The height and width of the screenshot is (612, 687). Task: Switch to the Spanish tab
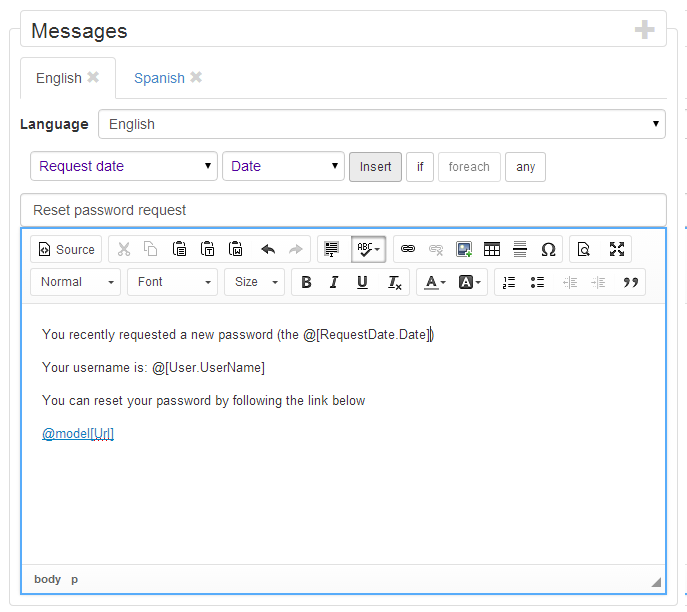coord(159,78)
